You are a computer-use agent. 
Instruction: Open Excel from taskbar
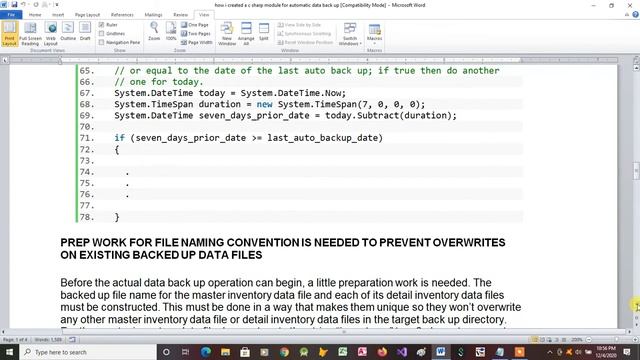(x=343, y=352)
